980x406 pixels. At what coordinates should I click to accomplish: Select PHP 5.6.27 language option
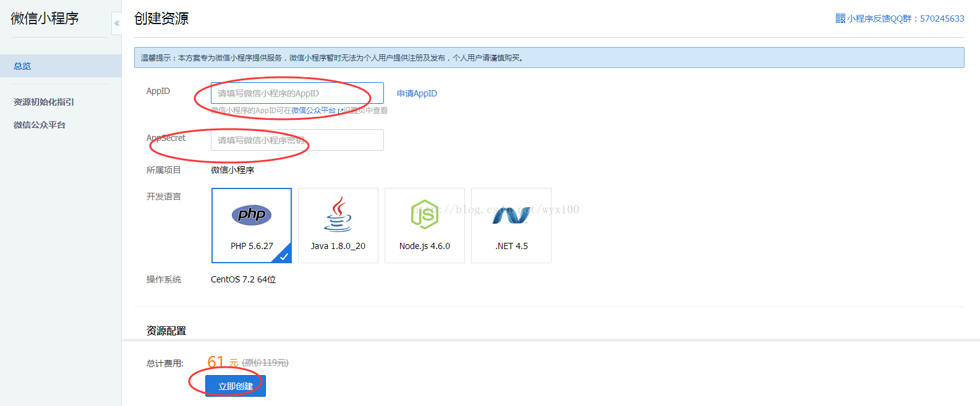252,226
